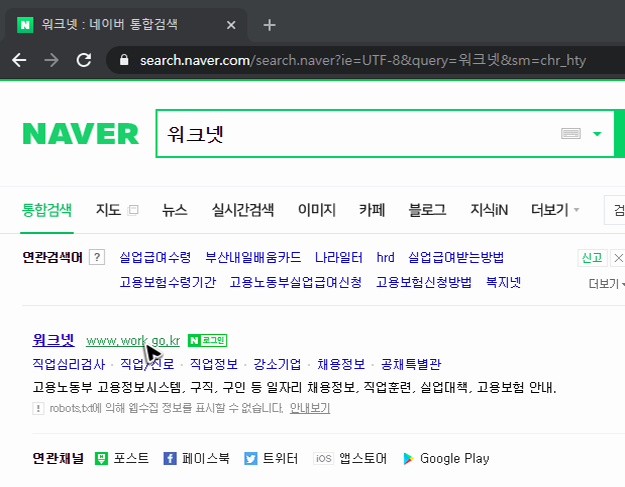Open the Google Play channel link
Viewport: 625px width, 487px height.
click(446, 459)
